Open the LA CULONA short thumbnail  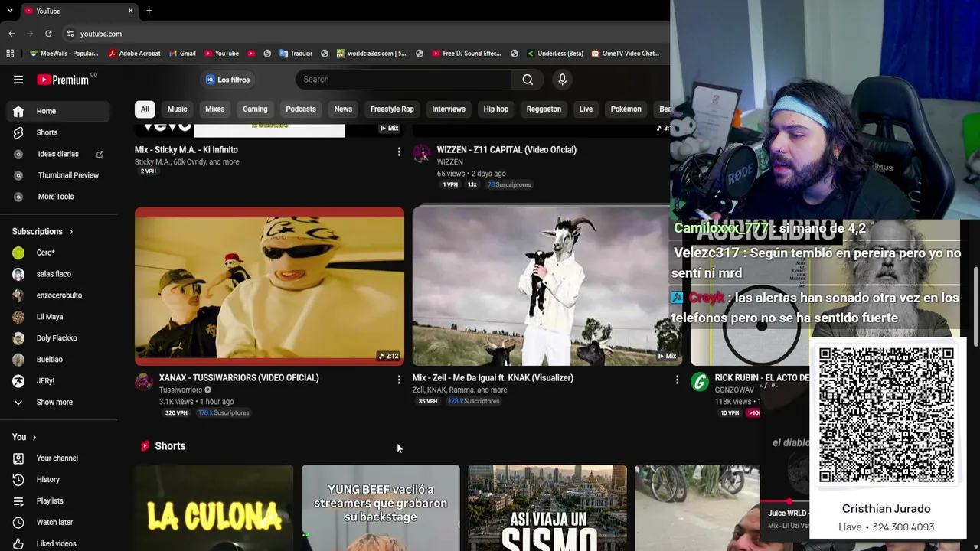click(x=214, y=508)
